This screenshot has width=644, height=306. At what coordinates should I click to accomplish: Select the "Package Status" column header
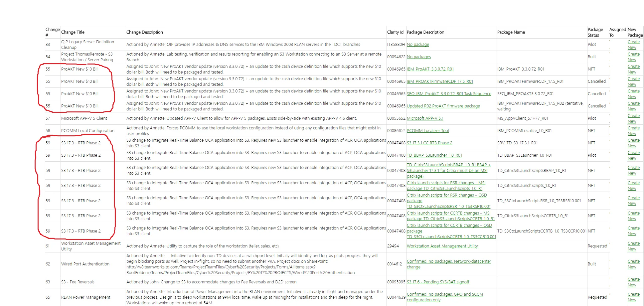(595, 32)
